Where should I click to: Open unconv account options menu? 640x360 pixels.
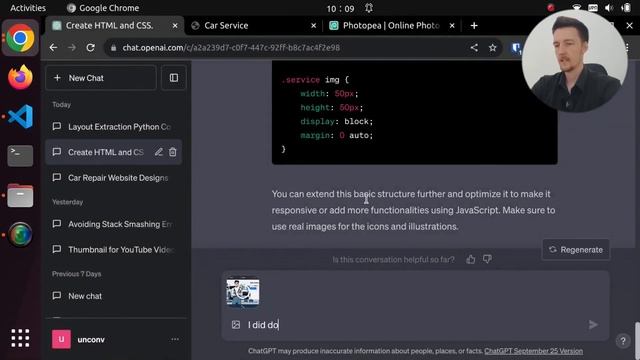[175, 339]
